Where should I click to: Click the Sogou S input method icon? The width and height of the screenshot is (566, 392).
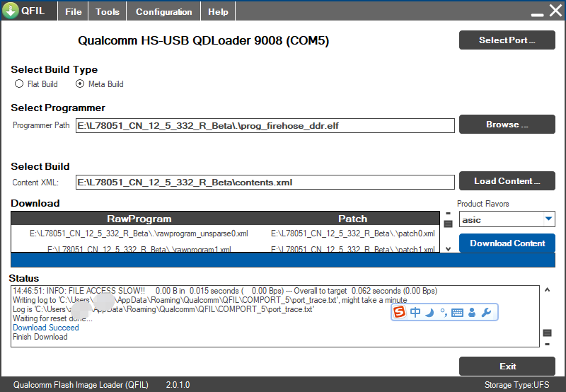tap(399, 312)
